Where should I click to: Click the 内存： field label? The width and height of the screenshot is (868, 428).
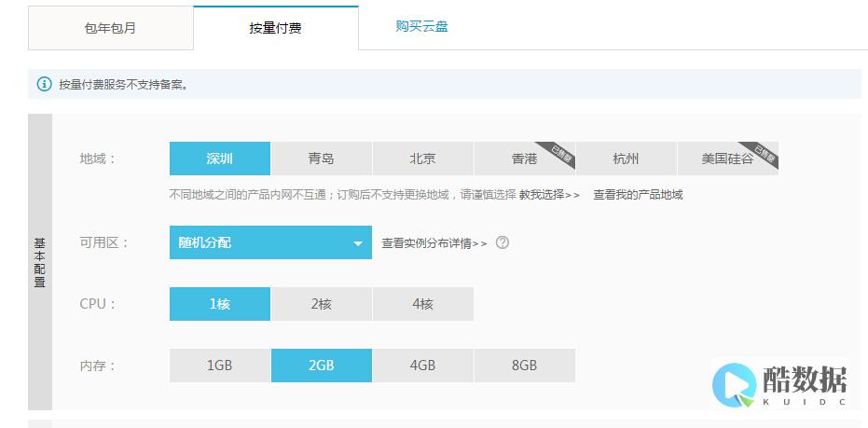pyautogui.click(x=98, y=366)
